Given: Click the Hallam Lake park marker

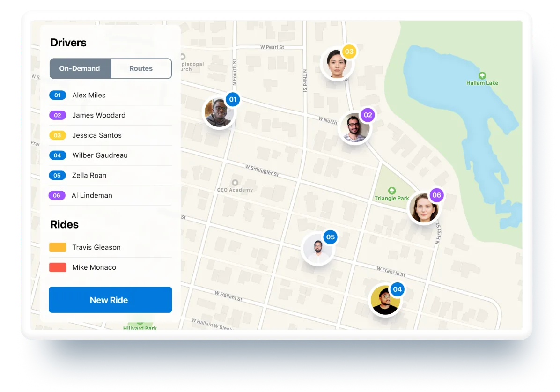Looking at the screenshot, I should [x=482, y=75].
